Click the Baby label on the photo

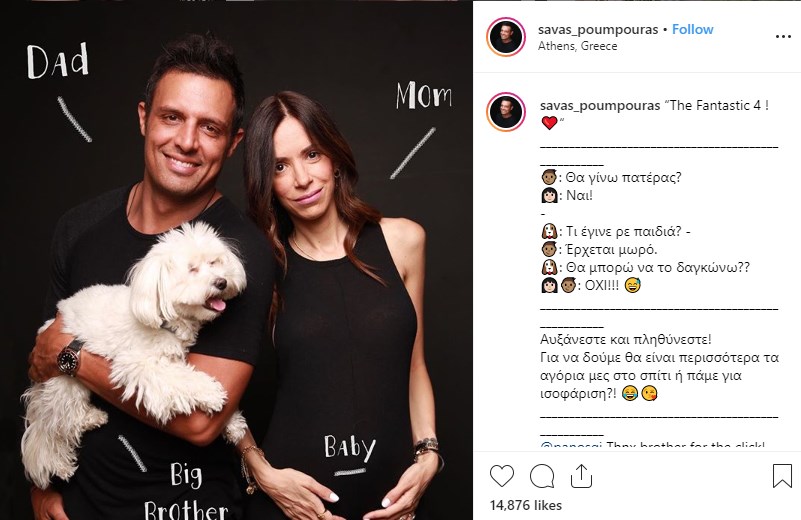[350, 447]
